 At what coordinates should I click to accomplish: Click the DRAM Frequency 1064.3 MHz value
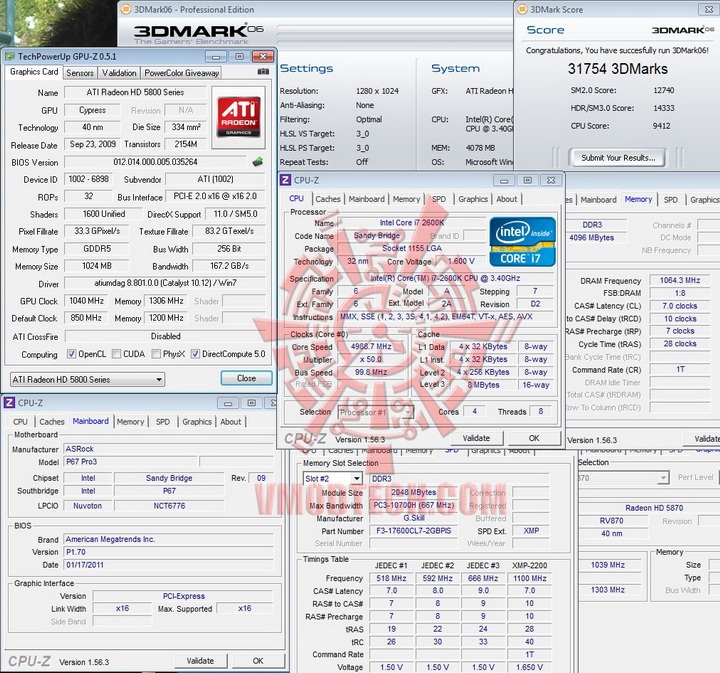tap(680, 280)
